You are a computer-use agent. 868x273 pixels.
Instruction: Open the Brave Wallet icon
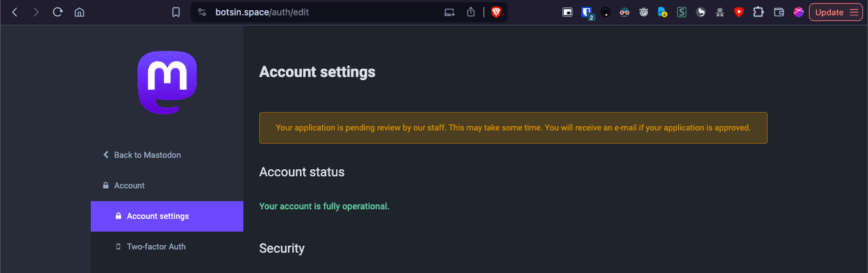click(778, 12)
